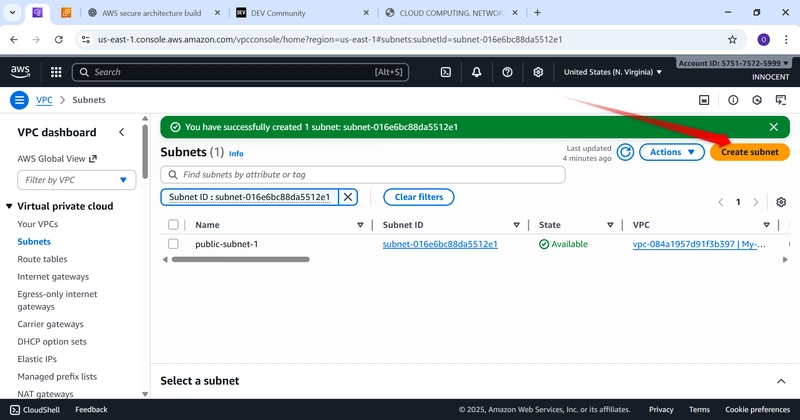This screenshot has width=800, height=420.
Task: Change region United States (N. Virginia)
Action: tap(612, 72)
